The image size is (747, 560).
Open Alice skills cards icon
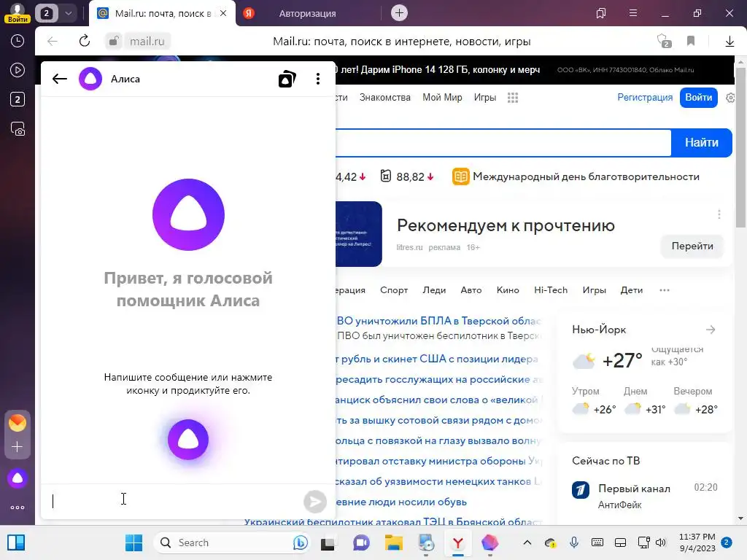[287, 79]
